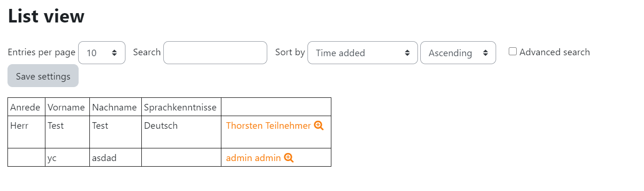Select the Deutsch table cell
644x191 pixels.
(182, 132)
